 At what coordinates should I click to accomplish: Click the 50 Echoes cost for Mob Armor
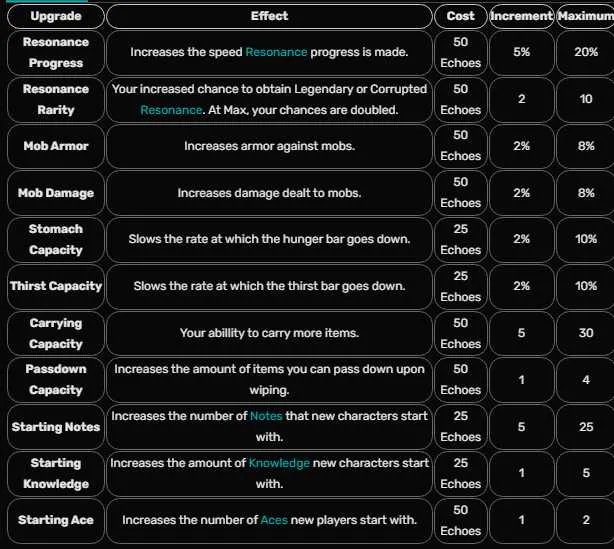pyautogui.click(x=460, y=146)
